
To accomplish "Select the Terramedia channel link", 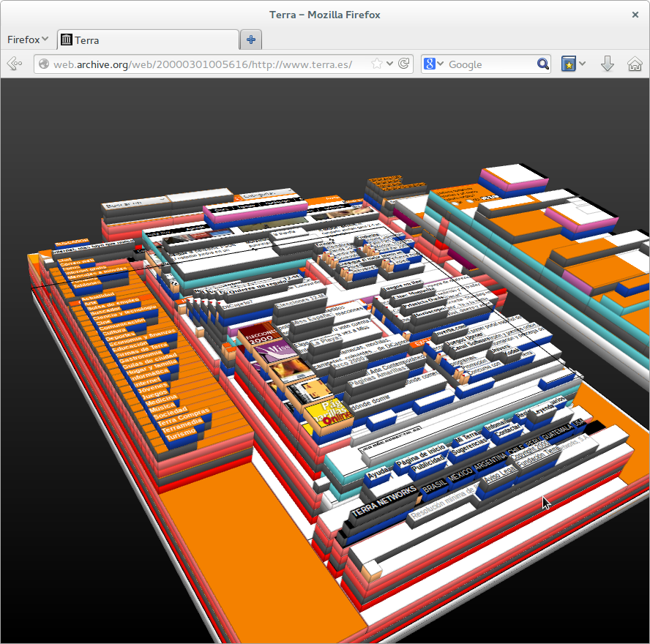I will tap(183, 426).
